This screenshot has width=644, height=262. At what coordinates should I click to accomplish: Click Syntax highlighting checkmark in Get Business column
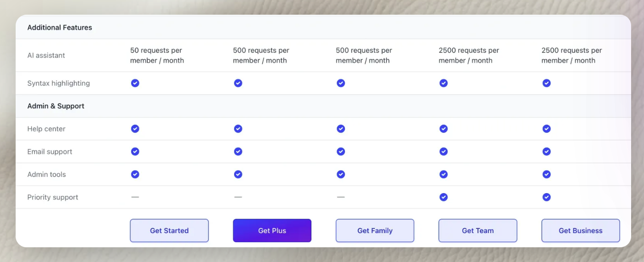(546, 83)
